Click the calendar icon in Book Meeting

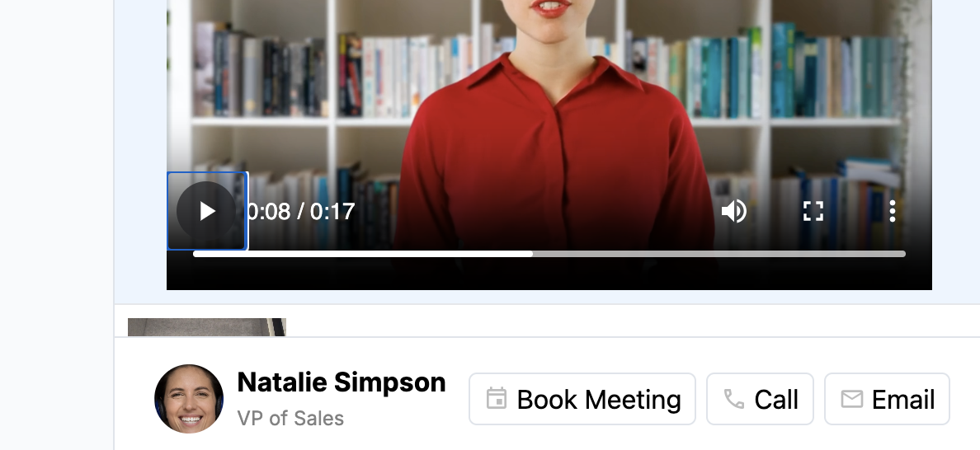pyautogui.click(x=497, y=399)
